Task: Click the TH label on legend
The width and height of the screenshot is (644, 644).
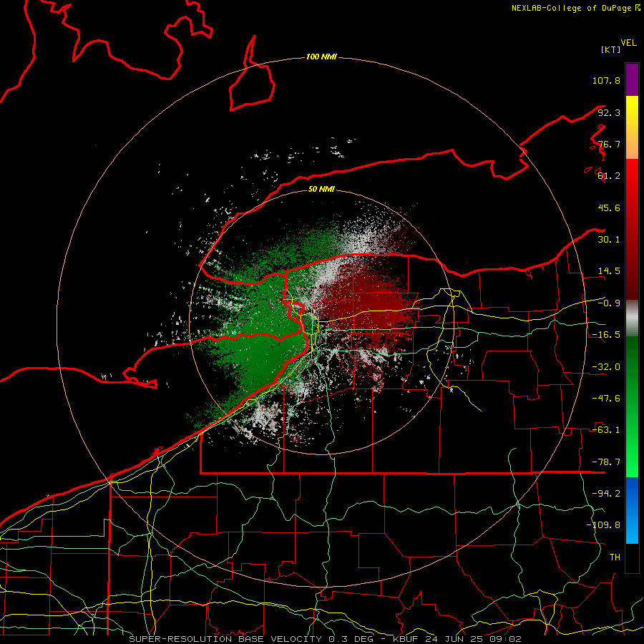Action: 615,557
